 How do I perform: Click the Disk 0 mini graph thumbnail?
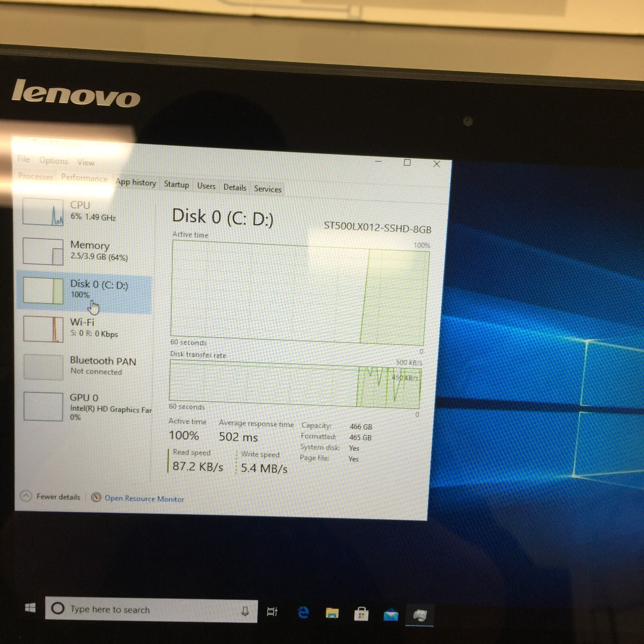(43, 290)
